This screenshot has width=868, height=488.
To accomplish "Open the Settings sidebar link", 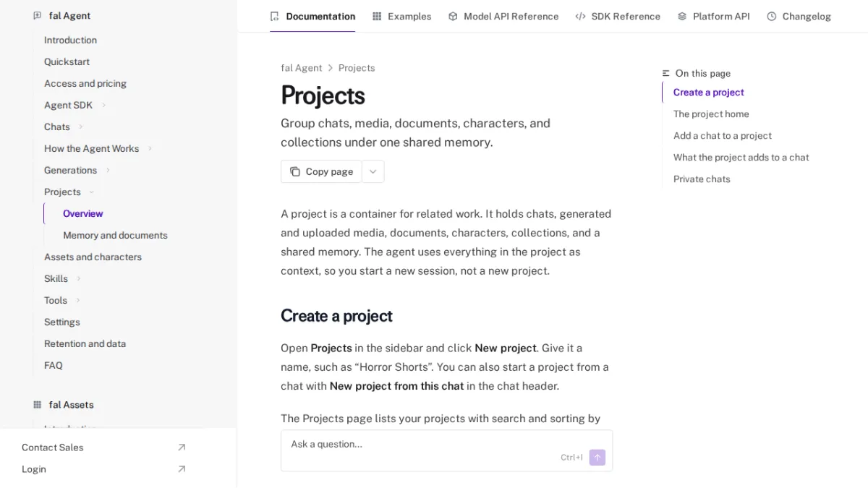I will 62,322.
